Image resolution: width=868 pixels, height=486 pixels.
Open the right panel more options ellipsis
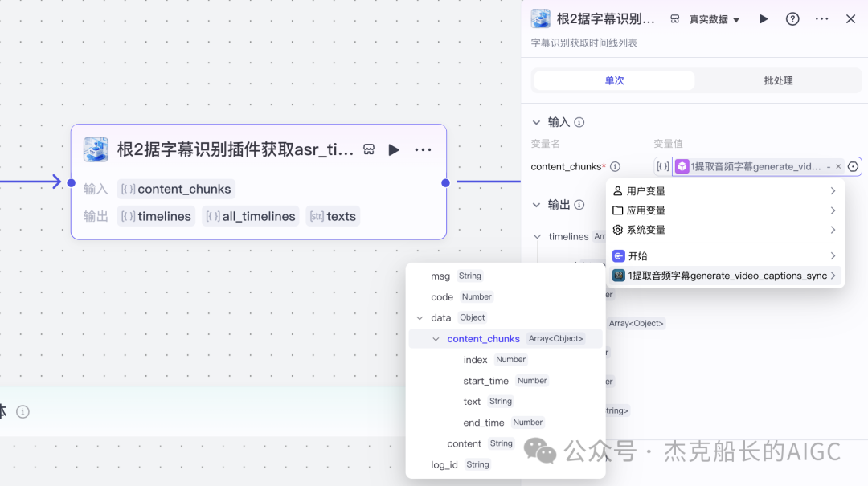click(x=821, y=18)
